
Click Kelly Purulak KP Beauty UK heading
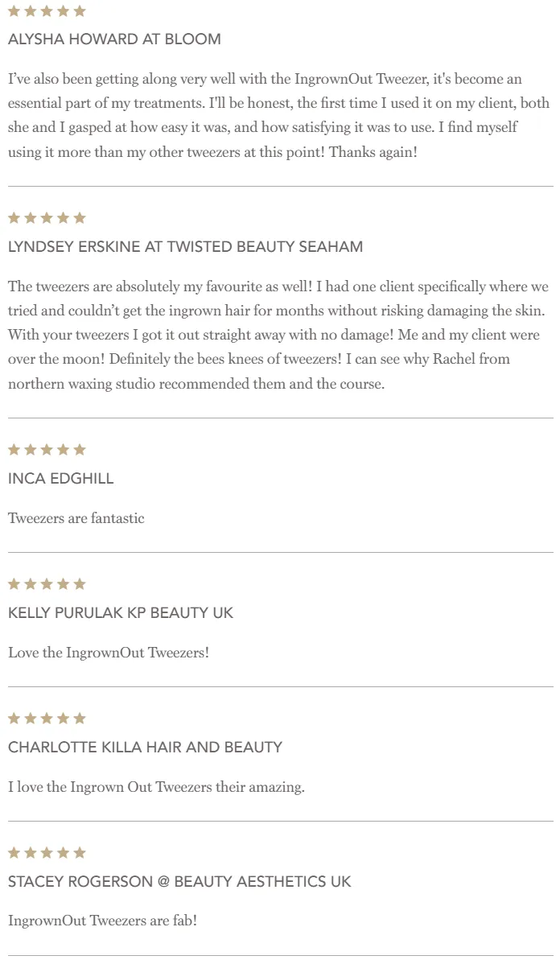coord(121,613)
